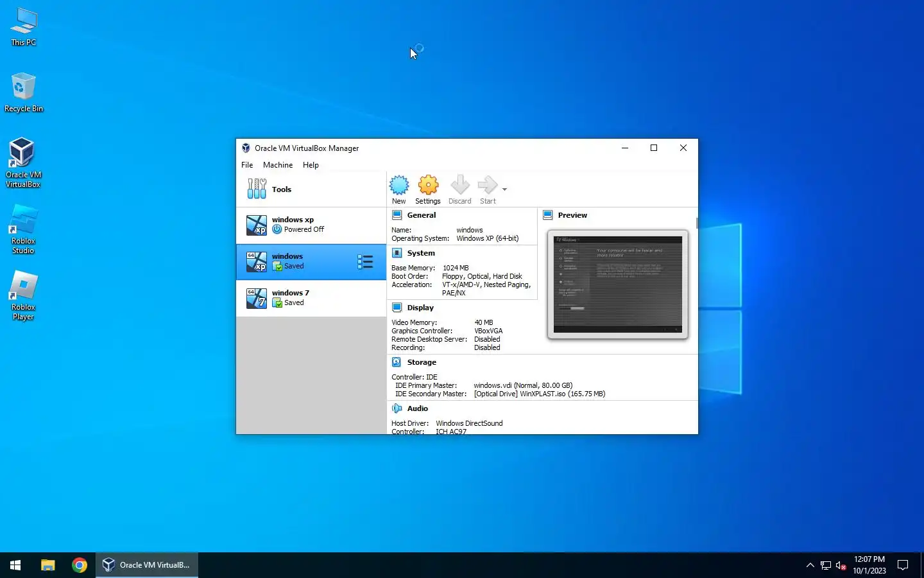Click the Storage section header
The height and width of the screenshot is (578, 924).
(422, 362)
